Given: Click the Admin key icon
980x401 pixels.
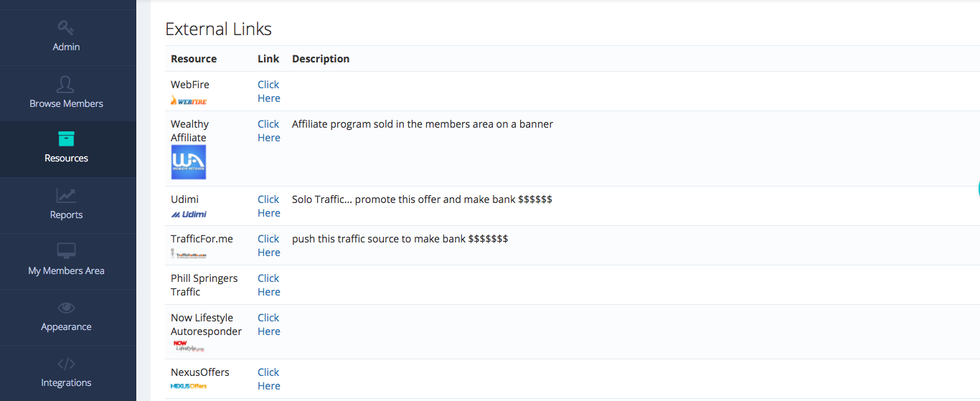Looking at the screenshot, I should (66, 27).
